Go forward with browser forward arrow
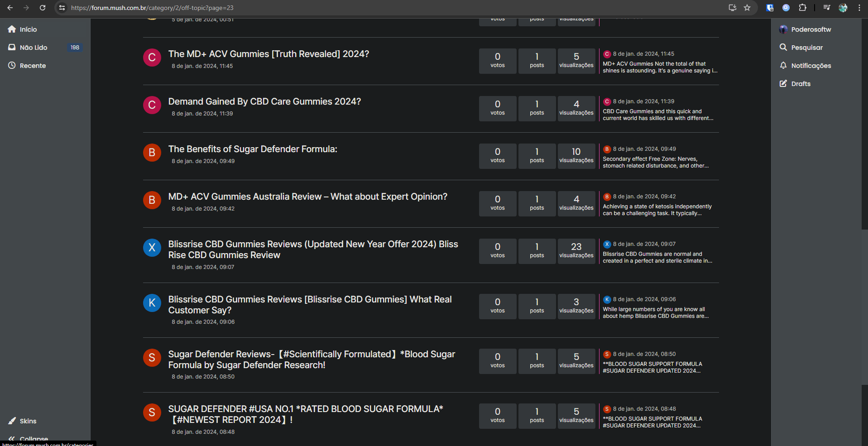868x446 pixels. point(26,8)
